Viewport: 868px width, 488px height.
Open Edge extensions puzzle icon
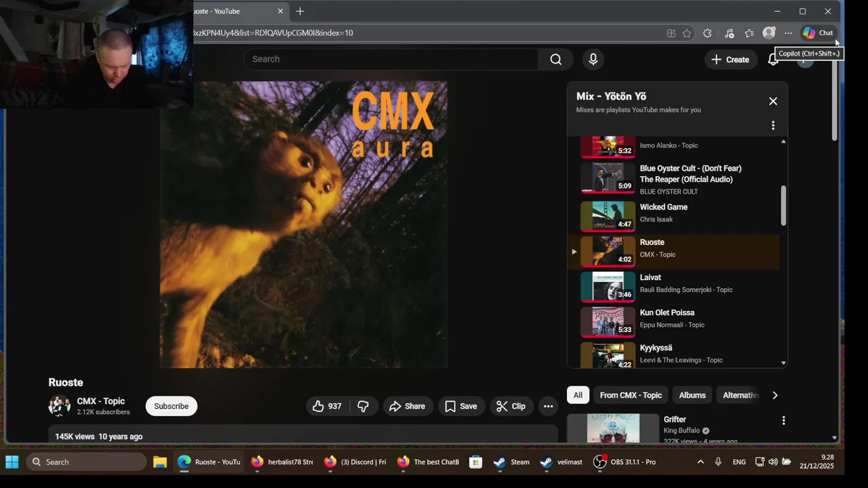pyautogui.click(x=707, y=33)
